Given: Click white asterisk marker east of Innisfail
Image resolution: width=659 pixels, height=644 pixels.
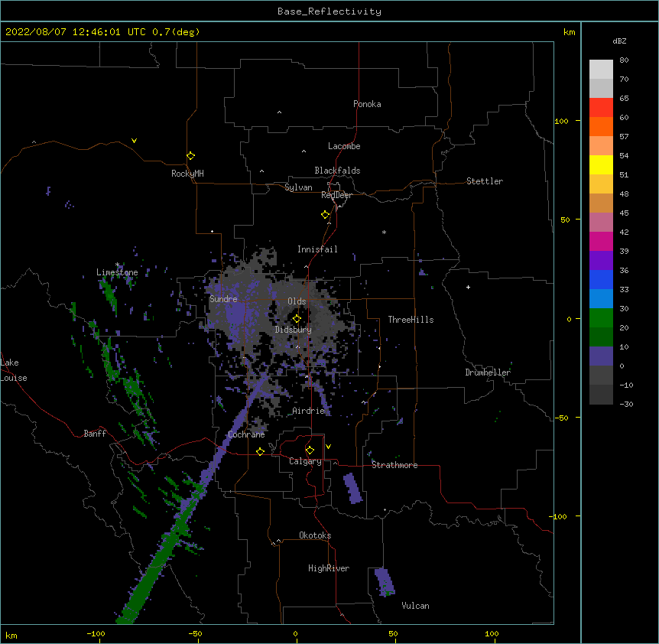Looking at the screenshot, I should (x=384, y=232).
